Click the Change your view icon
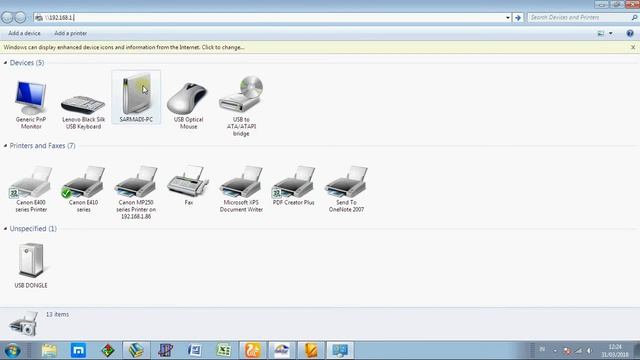The image size is (640, 360). coord(600,33)
